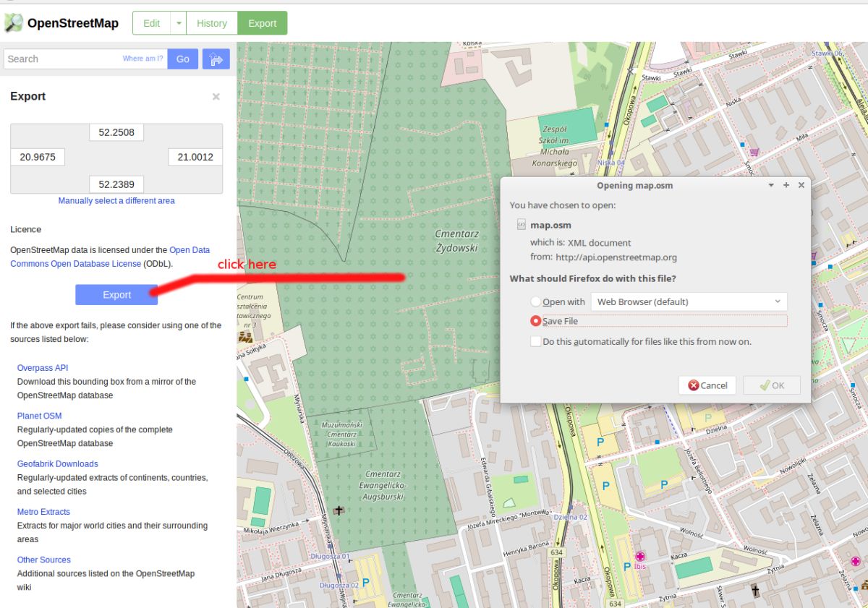This screenshot has width=868, height=608.
Task: Open the Overpass API link
Action: coord(43,368)
